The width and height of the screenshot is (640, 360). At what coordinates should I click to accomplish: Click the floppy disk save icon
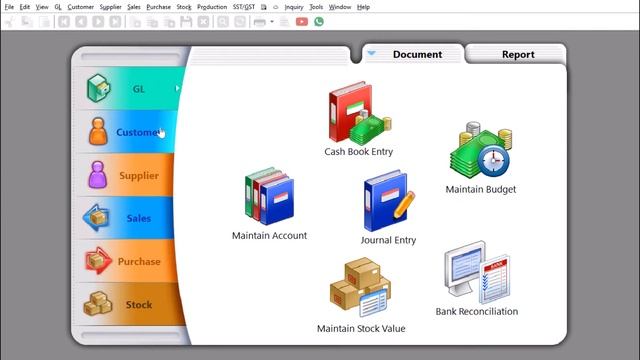click(x=186, y=22)
